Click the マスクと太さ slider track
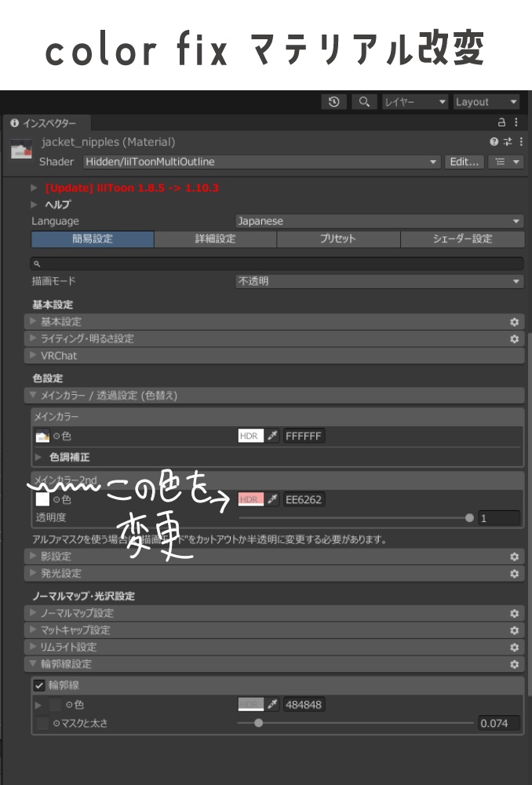The height and width of the screenshot is (785, 532). coord(355,722)
